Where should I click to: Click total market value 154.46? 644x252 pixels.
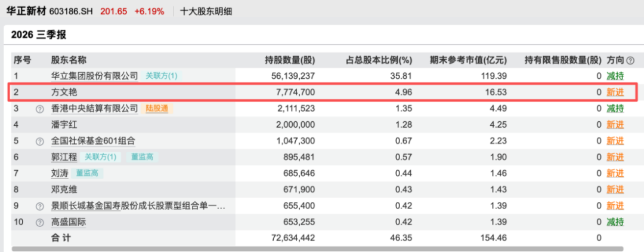tap(495, 238)
